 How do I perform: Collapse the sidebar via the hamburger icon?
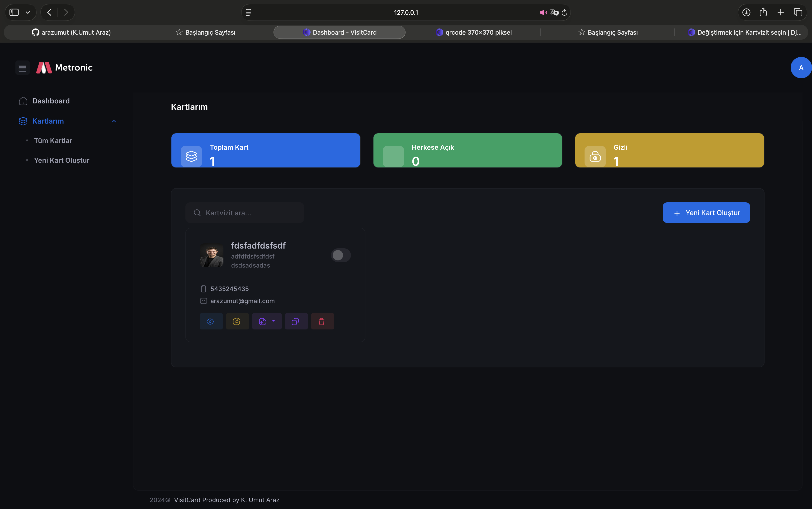point(22,67)
